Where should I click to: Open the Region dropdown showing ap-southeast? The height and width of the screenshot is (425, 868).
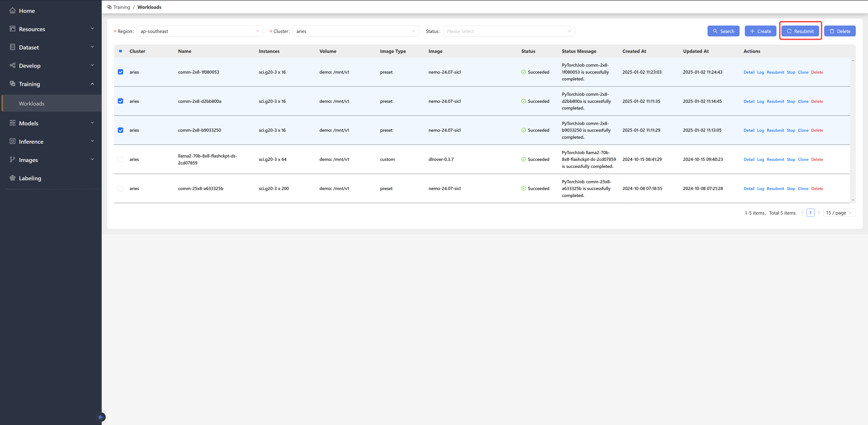point(200,31)
